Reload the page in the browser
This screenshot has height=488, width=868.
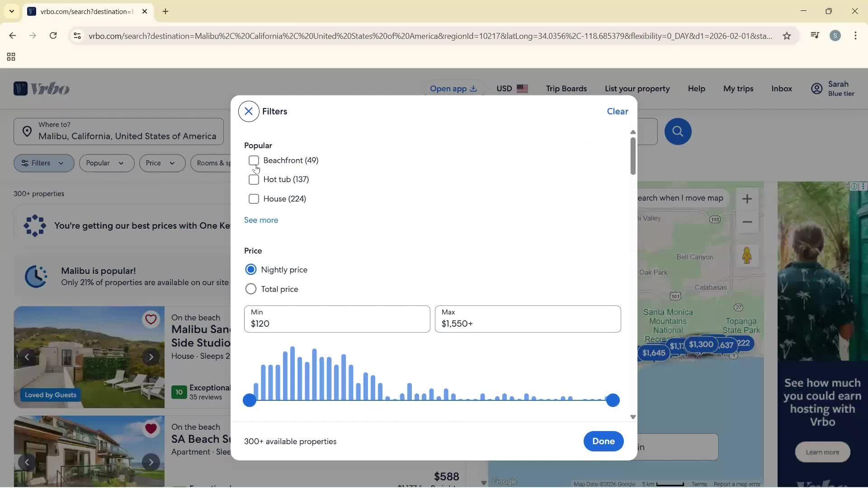(53, 36)
